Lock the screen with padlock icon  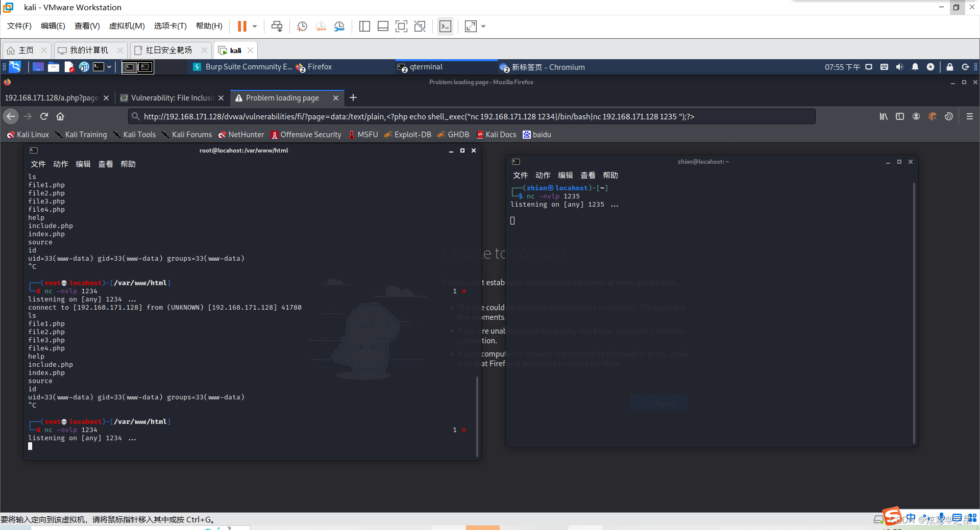(949, 67)
